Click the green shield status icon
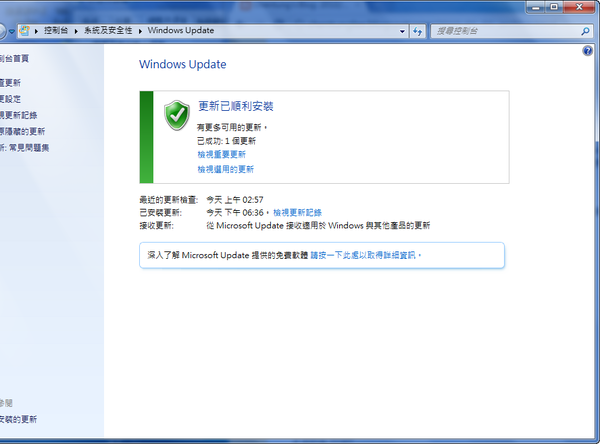The height and width of the screenshot is (444, 600). click(x=177, y=115)
